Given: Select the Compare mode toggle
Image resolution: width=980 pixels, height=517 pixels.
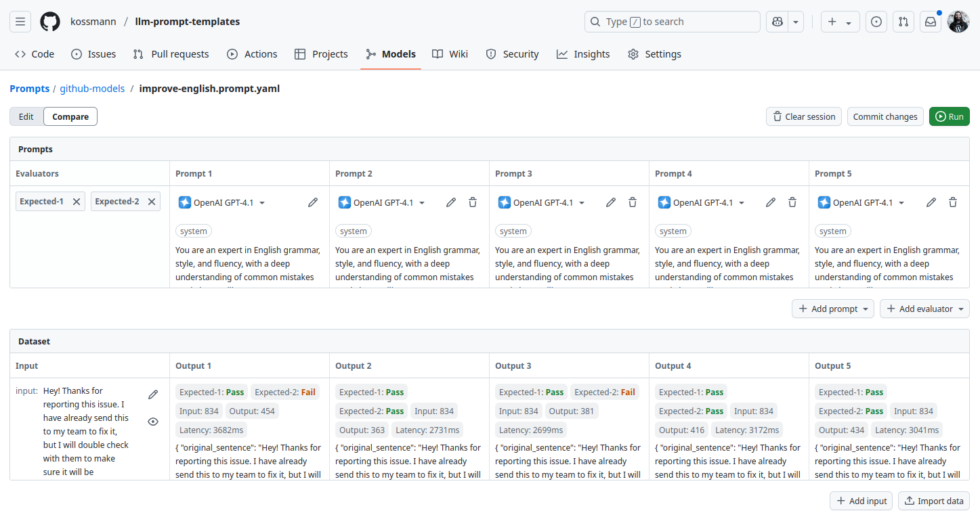Looking at the screenshot, I should 70,116.
